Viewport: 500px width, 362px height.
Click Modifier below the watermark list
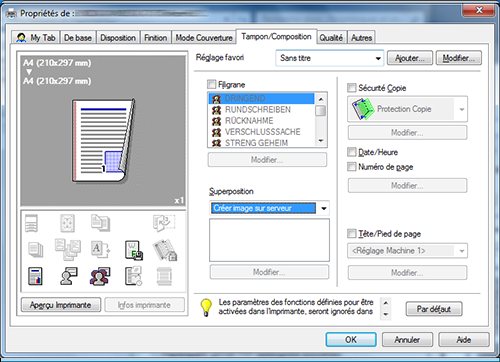click(x=267, y=160)
